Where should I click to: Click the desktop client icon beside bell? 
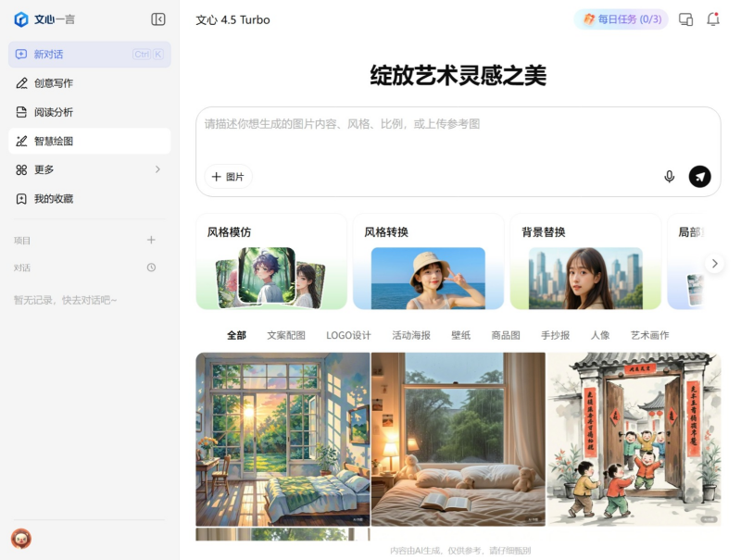click(685, 19)
